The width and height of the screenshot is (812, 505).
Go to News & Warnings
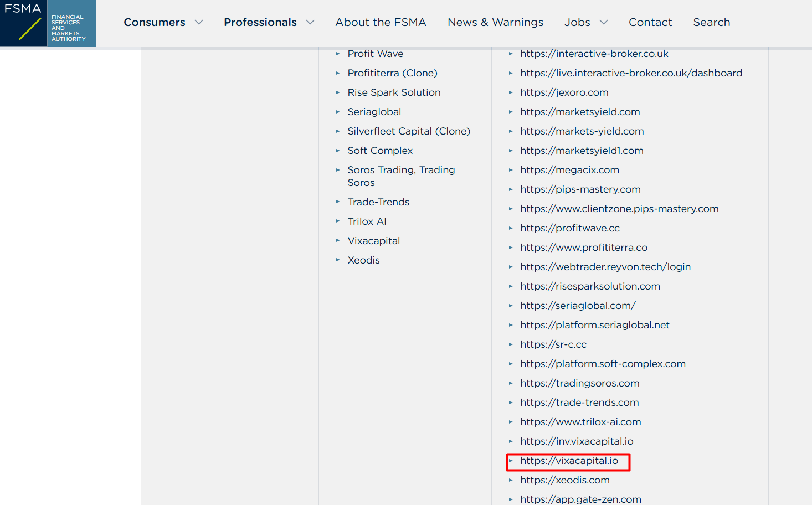click(x=495, y=22)
